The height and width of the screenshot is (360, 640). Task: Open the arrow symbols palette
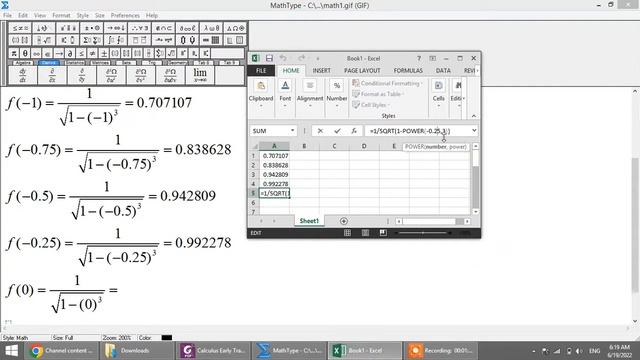pyautogui.click(x=116, y=28)
